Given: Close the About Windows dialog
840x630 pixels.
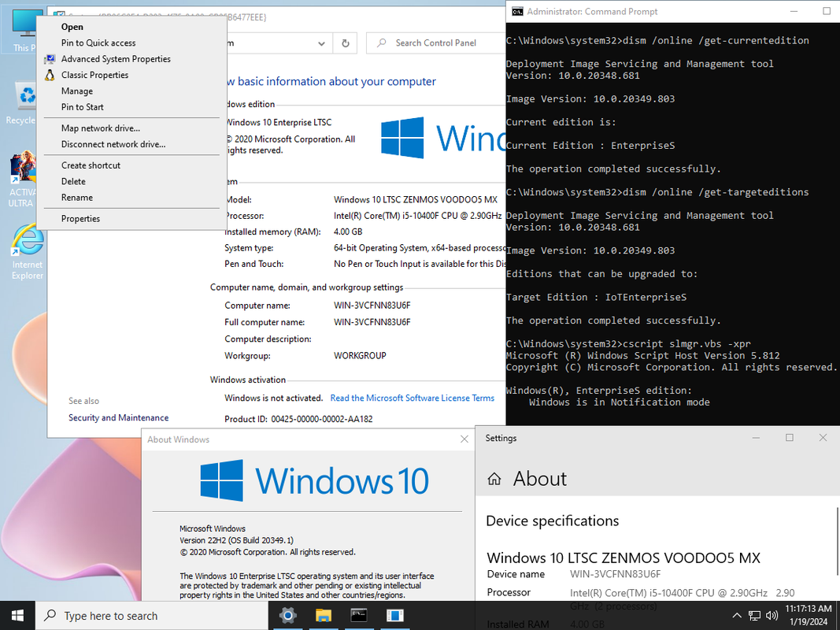Looking at the screenshot, I should pos(464,439).
